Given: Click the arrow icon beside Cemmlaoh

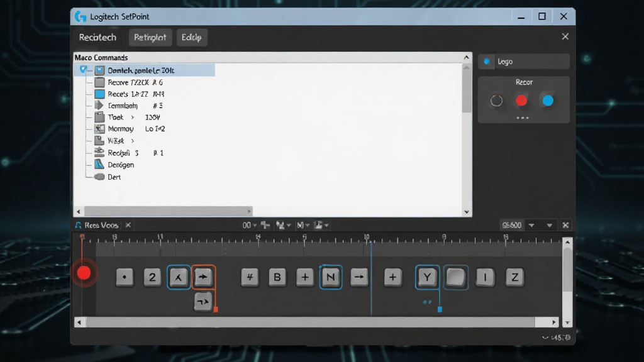Looking at the screenshot, I should click(x=99, y=106).
